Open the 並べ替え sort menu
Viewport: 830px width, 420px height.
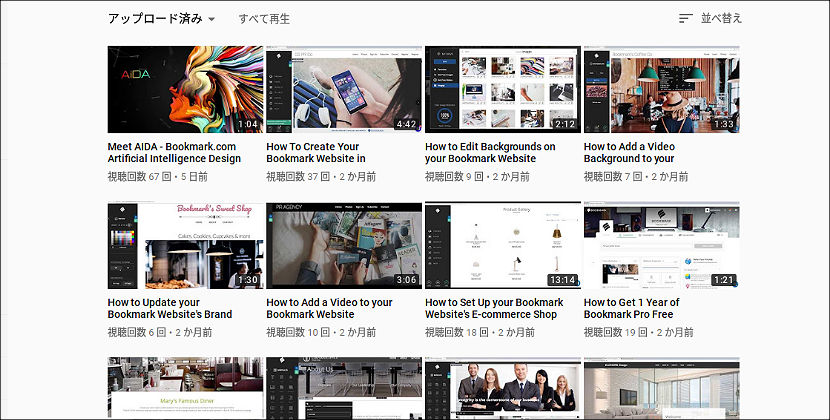tap(721, 19)
